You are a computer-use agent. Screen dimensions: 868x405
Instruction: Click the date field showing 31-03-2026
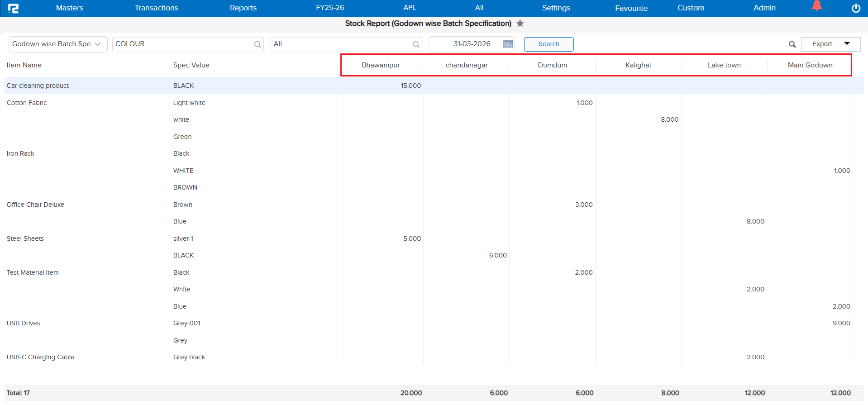[472, 44]
